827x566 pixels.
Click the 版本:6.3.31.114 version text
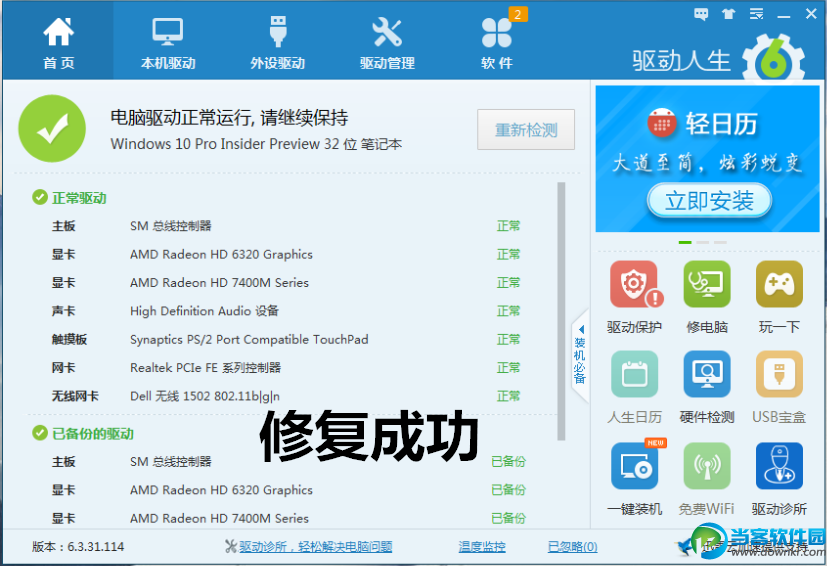click(78, 546)
